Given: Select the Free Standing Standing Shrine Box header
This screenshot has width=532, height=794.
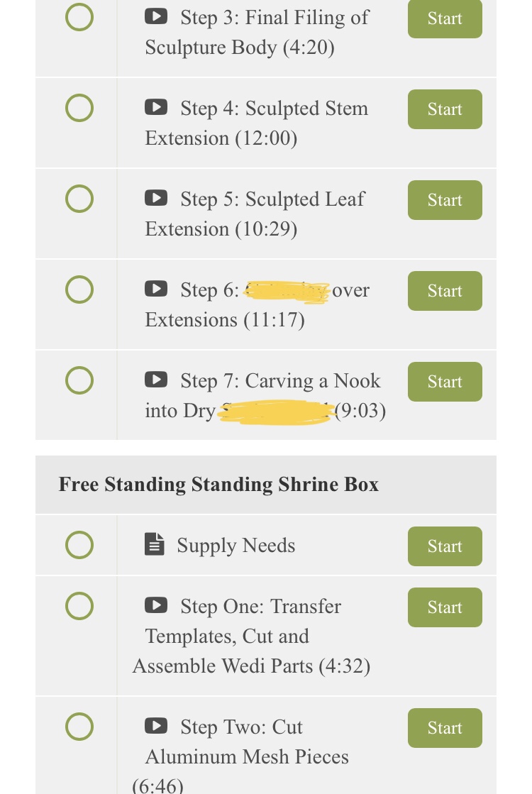Looking at the screenshot, I should coord(266,485).
